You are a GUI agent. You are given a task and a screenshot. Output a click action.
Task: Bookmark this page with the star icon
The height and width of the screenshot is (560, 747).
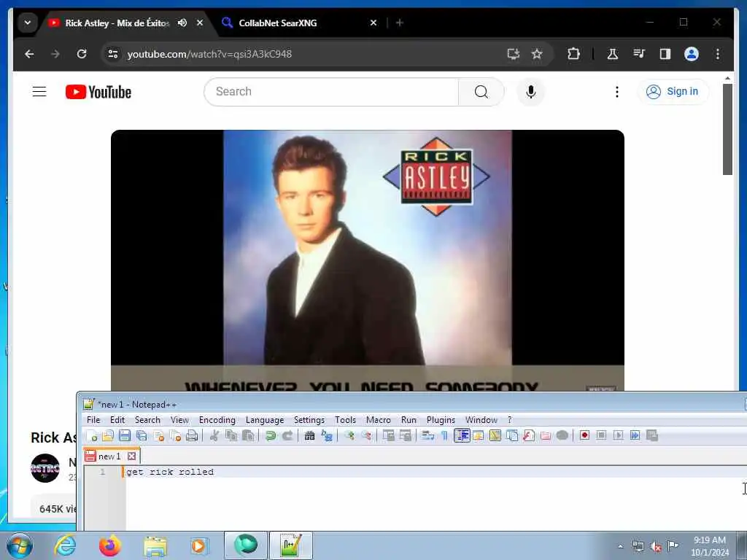coord(537,54)
